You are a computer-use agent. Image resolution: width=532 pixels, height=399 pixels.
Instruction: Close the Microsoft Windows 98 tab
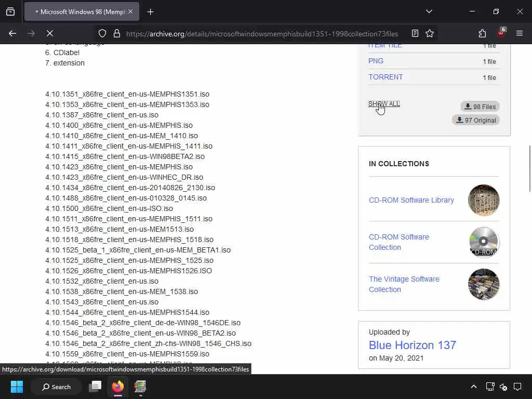130,11
